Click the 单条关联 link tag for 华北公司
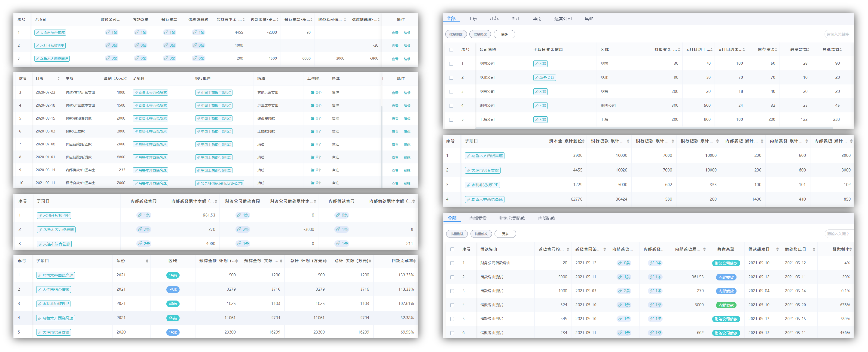The width and height of the screenshot is (868, 352). (544, 78)
